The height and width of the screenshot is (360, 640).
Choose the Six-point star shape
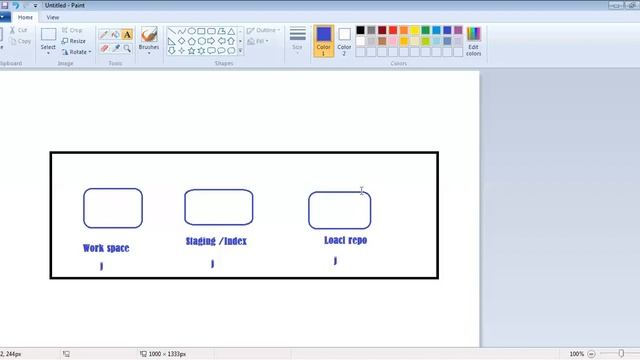coord(201,51)
